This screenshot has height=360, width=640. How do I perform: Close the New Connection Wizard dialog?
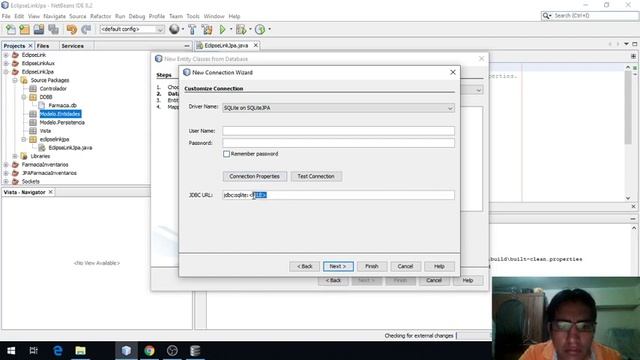pos(453,72)
